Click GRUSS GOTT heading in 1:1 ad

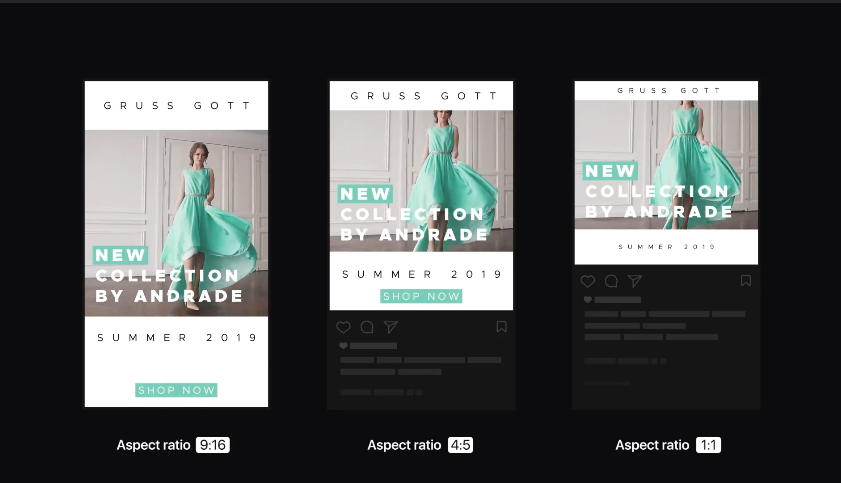click(669, 91)
